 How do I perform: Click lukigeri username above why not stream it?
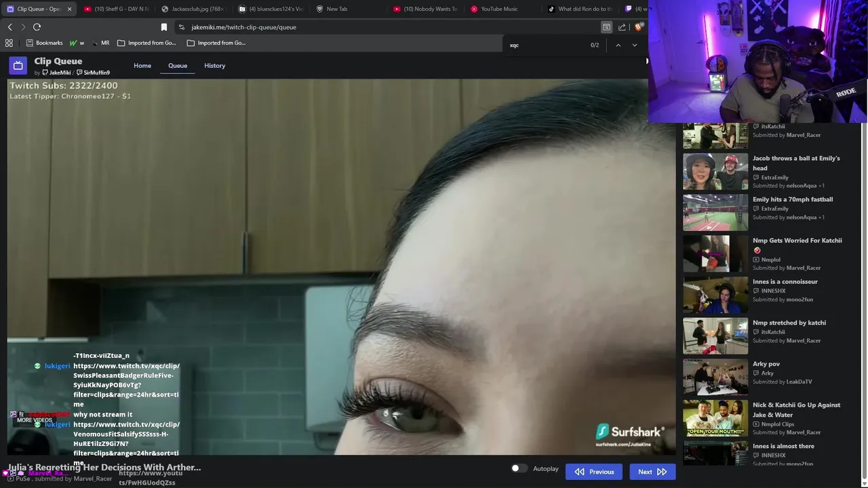click(x=57, y=366)
